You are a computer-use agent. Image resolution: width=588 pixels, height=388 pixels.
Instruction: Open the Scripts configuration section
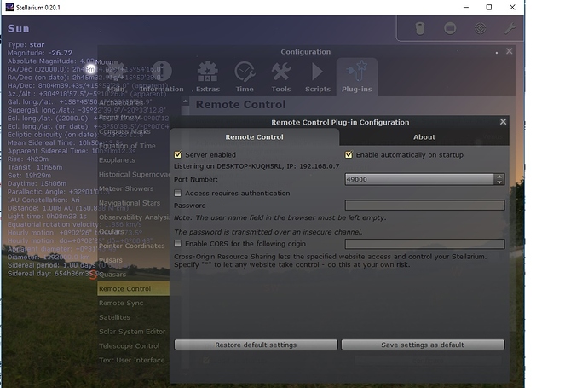point(317,76)
